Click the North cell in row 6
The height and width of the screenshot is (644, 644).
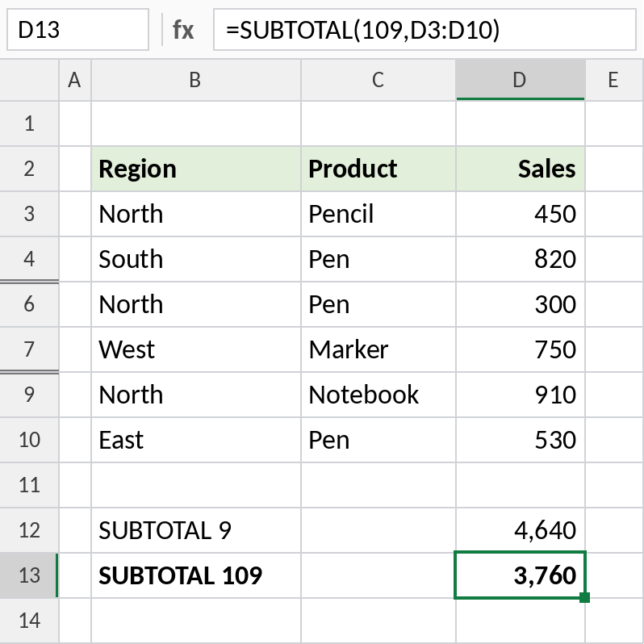196,304
